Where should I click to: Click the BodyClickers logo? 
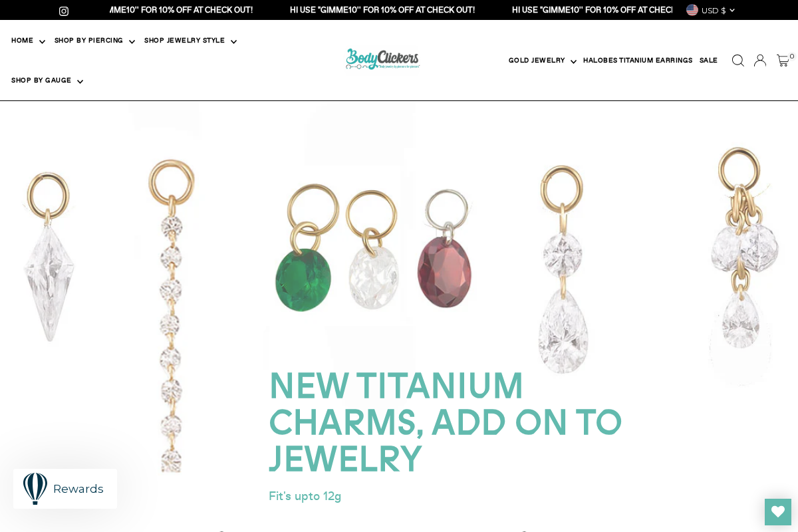point(382,59)
